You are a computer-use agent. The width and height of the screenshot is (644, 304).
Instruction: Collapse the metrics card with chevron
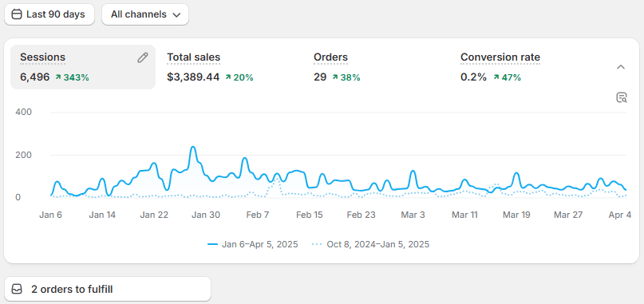(x=621, y=67)
